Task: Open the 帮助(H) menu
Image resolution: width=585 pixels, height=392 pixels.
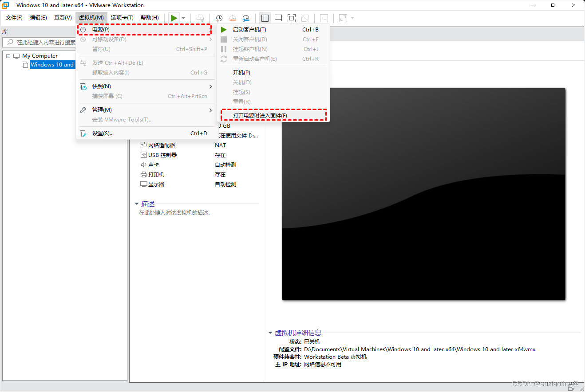Action: 150,18
